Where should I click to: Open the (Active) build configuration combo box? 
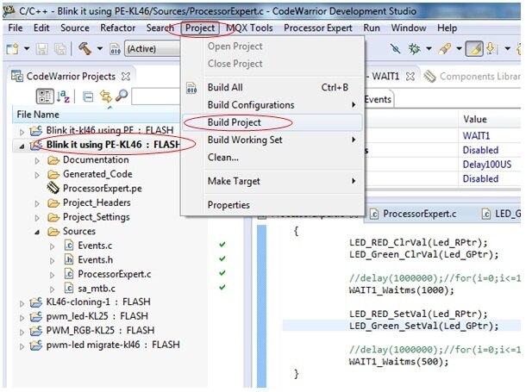[153, 49]
